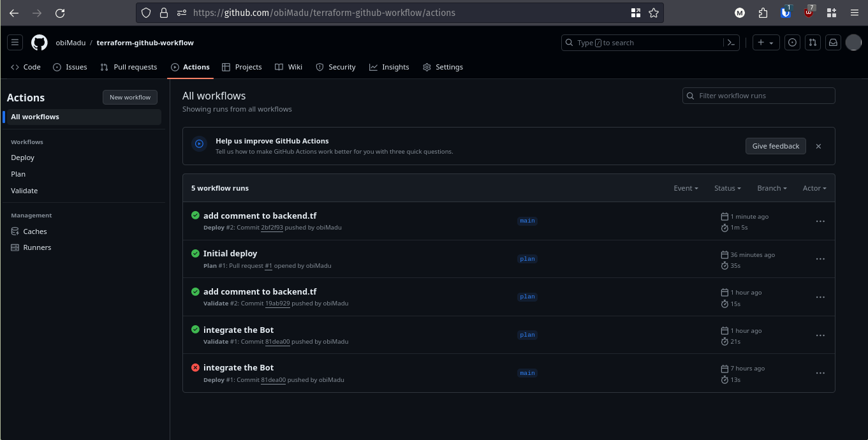This screenshot has height=440, width=868.
Task: Open the browser extensions puzzle icon
Action: point(763,13)
